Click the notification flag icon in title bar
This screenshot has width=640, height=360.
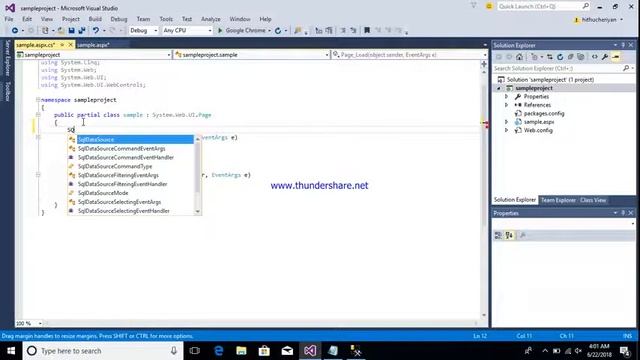coord(473,6)
